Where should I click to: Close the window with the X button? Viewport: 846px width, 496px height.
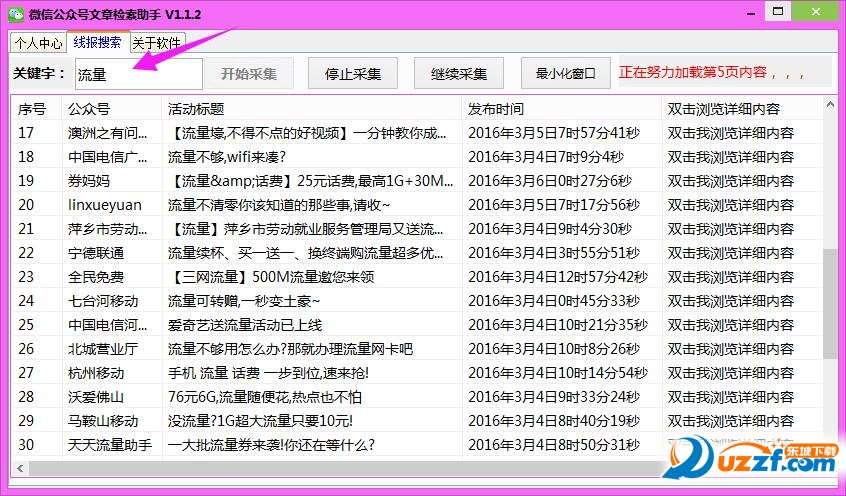tap(817, 11)
